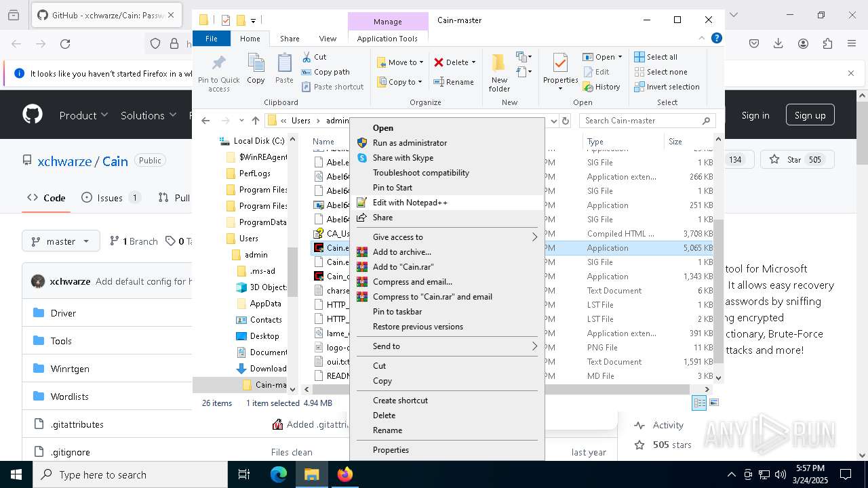Choose Create shortcut in context menu
This screenshot has height=488, width=868.
click(447, 401)
